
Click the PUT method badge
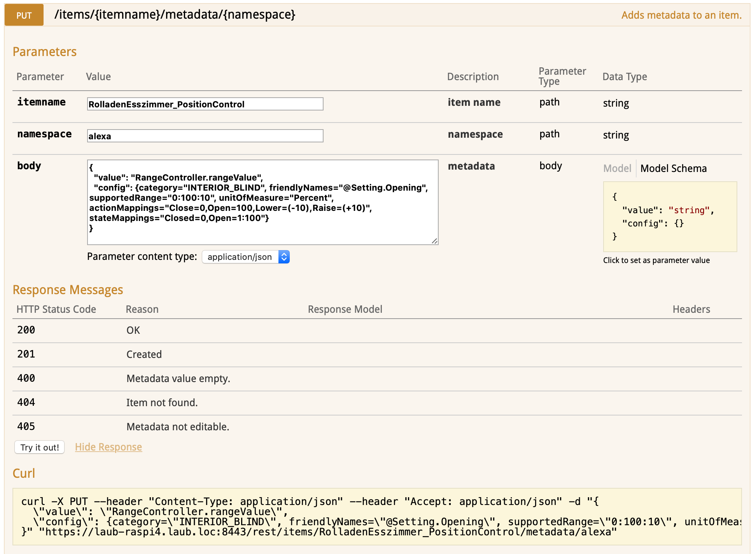(24, 15)
